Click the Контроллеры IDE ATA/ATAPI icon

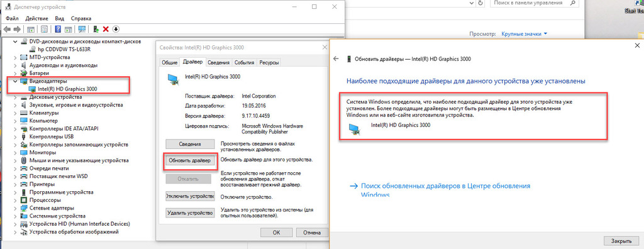23,129
